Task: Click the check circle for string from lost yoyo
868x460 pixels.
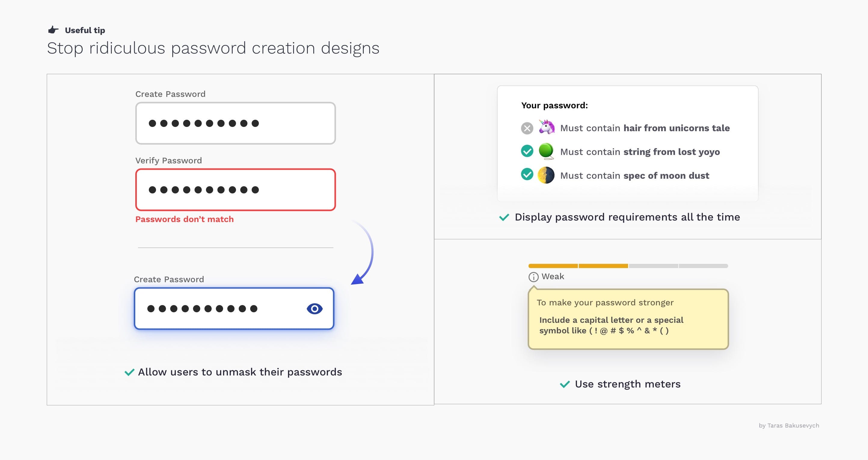Action: (527, 151)
